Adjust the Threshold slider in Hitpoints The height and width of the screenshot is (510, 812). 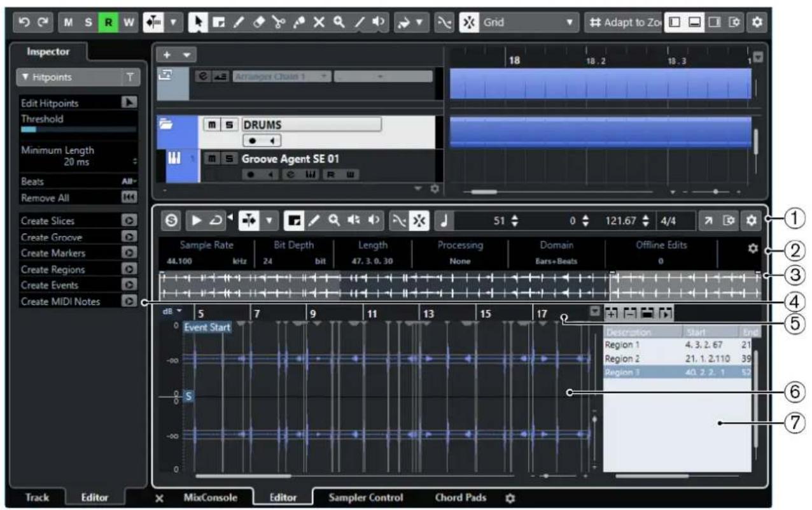[79, 129]
